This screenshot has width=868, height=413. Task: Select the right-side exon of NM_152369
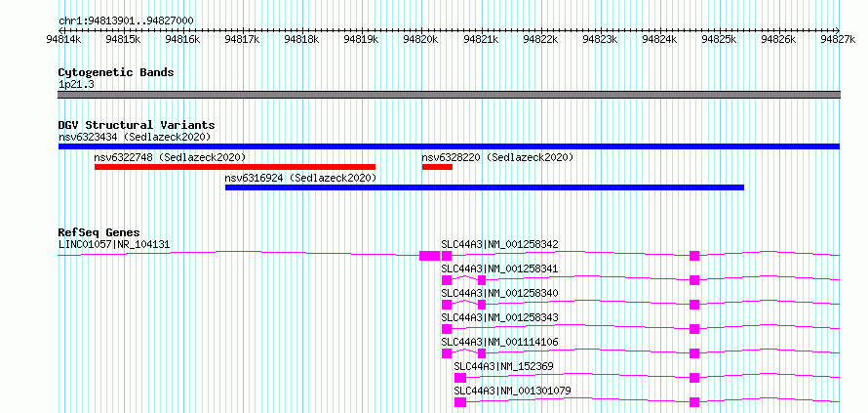pos(694,378)
